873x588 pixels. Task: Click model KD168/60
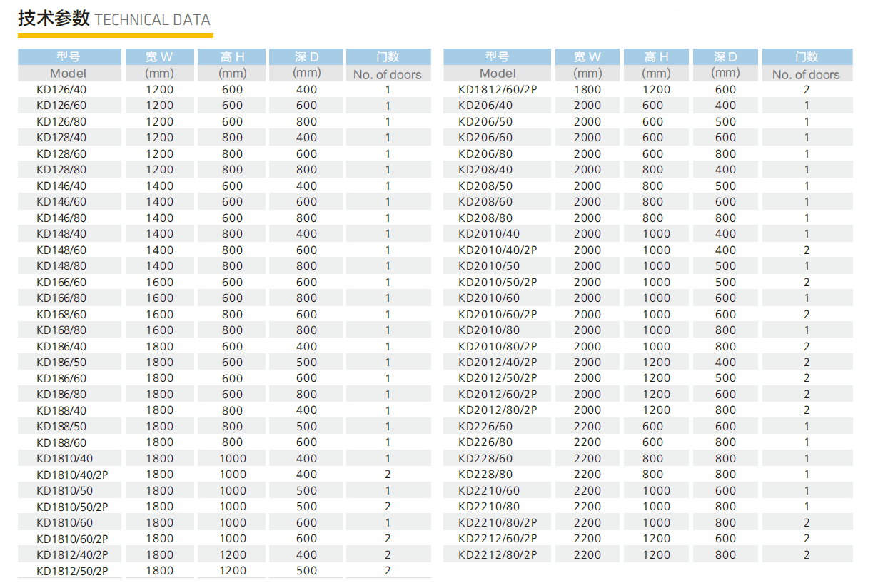coord(61,314)
